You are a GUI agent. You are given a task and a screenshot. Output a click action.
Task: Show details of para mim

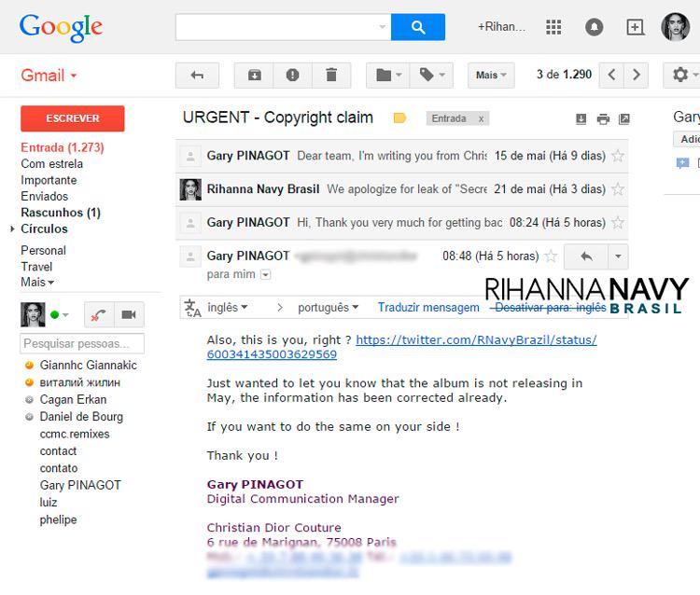266,274
